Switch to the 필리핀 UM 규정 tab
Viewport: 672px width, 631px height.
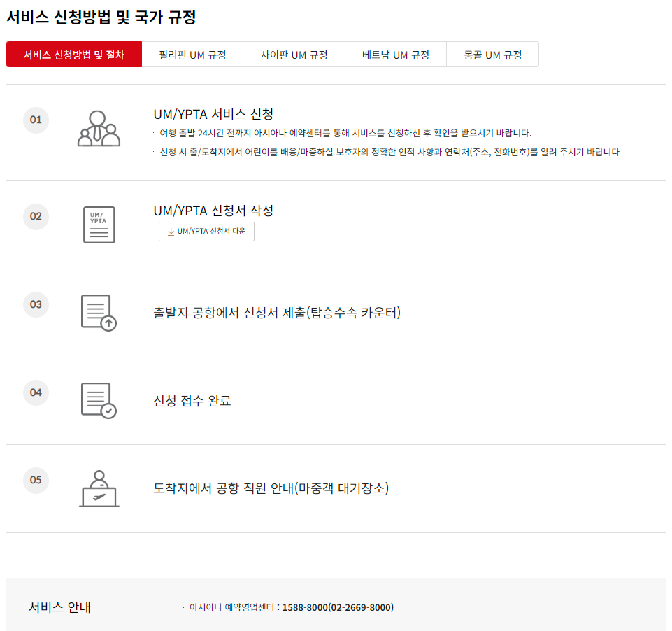pos(193,54)
